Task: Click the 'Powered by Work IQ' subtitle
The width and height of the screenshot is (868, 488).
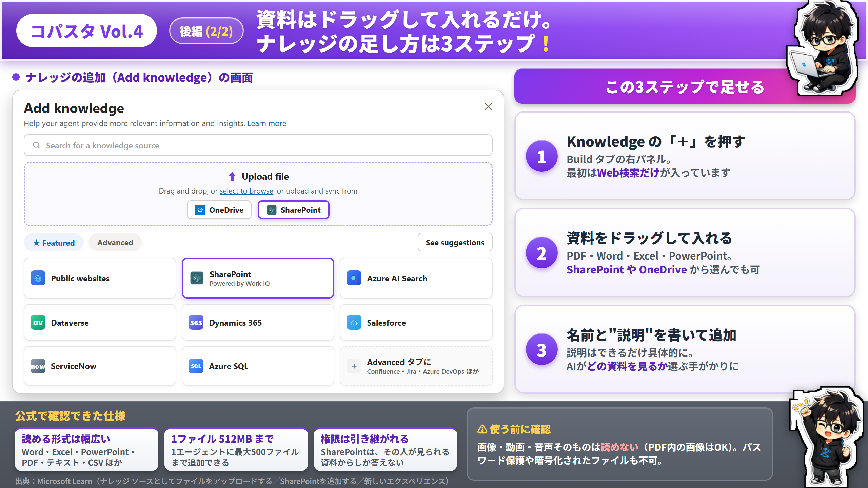Action: pyautogui.click(x=240, y=284)
